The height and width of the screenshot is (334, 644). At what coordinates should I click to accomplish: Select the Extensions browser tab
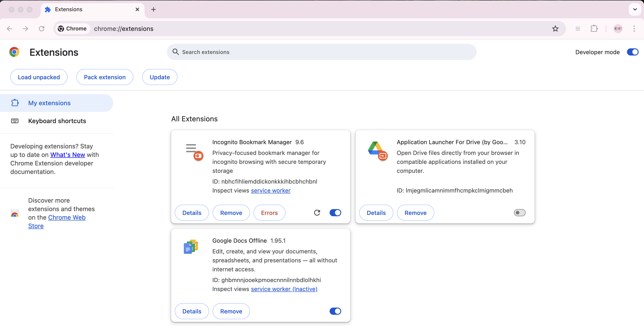point(69,9)
